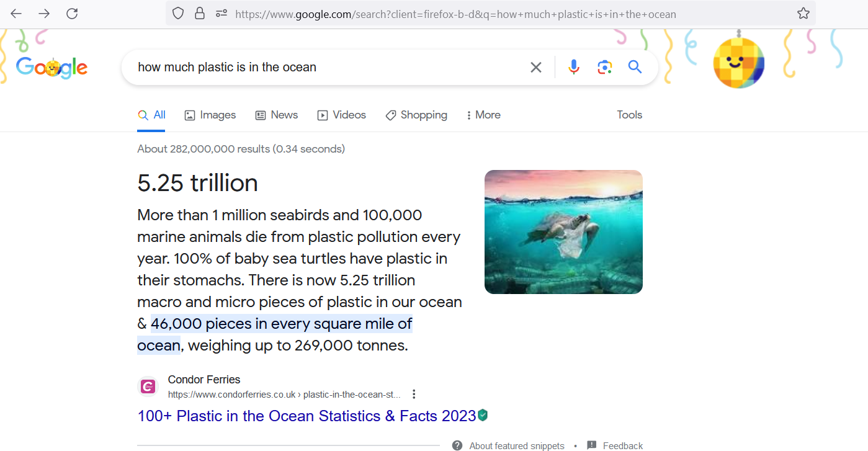Bookmark this page with the star icon

pyautogui.click(x=803, y=14)
